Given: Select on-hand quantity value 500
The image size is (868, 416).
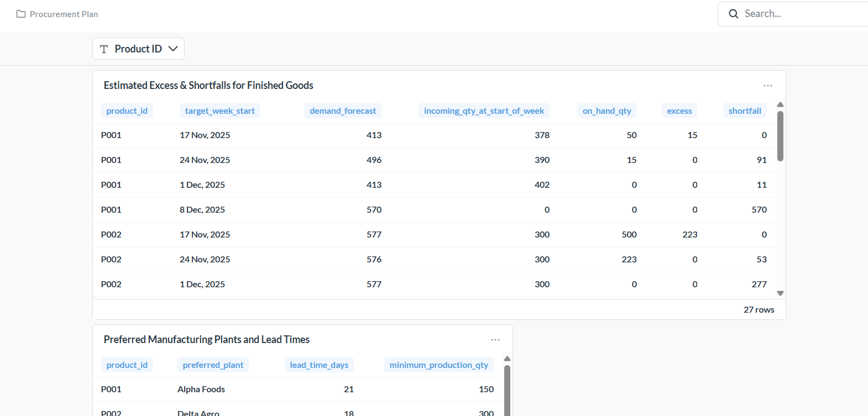Looking at the screenshot, I should pos(629,235).
